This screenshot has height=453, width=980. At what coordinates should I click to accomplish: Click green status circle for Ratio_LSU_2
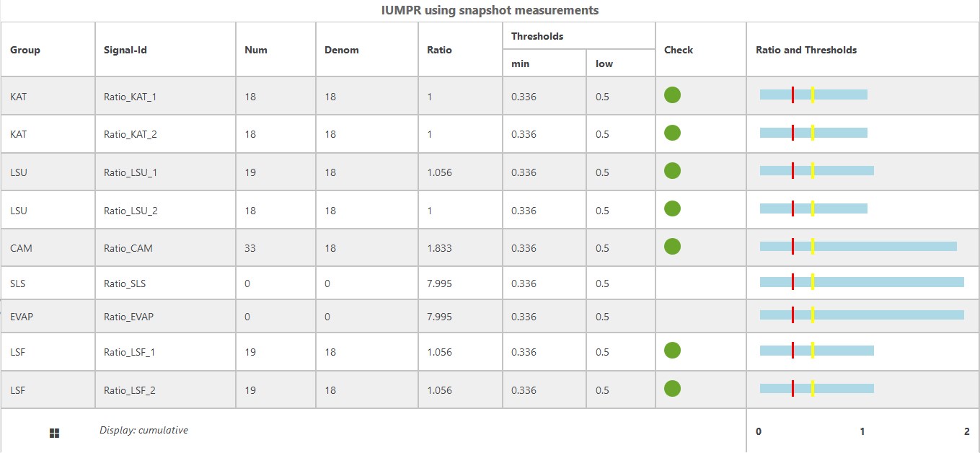pos(672,209)
